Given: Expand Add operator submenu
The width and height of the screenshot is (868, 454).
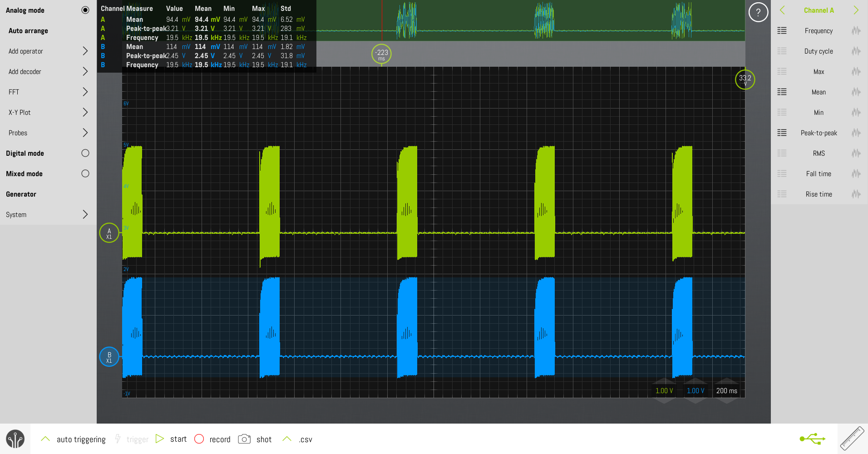Looking at the screenshot, I should pyautogui.click(x=85, y=51).
